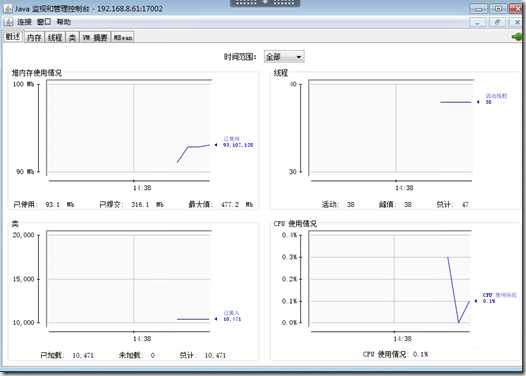This screenshot has height=376, width=526.
Task: Click the 14:38 time label under heap chart
Action: 142,188
